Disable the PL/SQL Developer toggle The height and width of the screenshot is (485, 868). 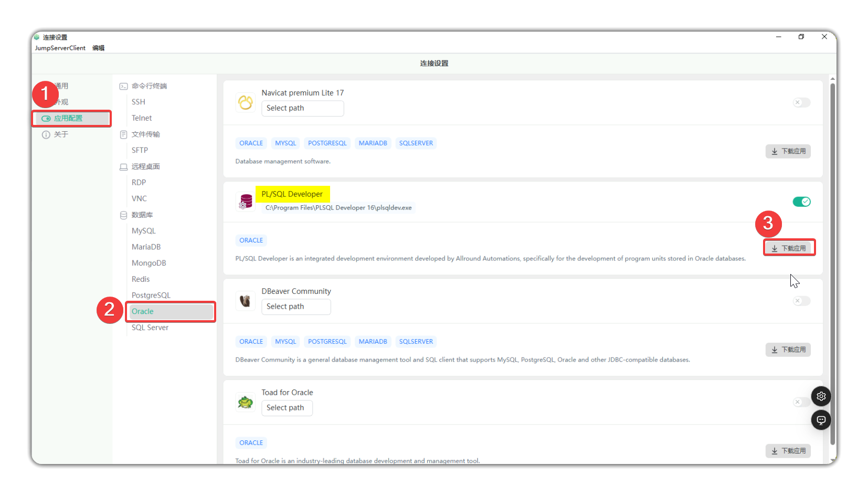tap(801, 202)
